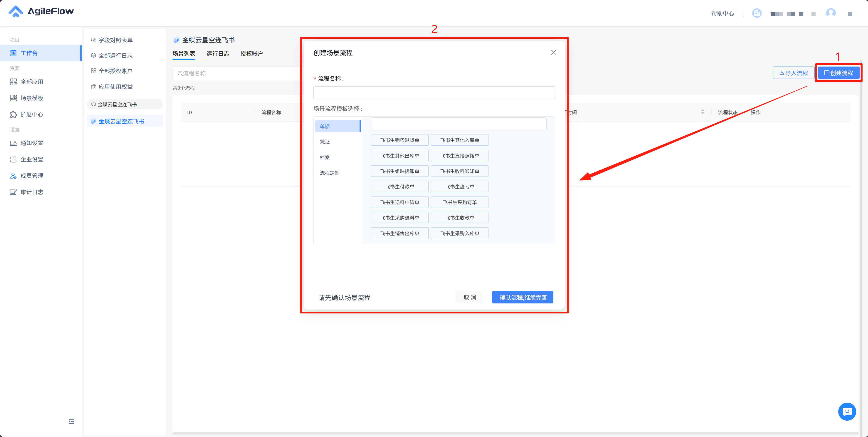
Task: Switch to the 运行日志 tab
Action: pyautogui.click(x=218, y=53)
